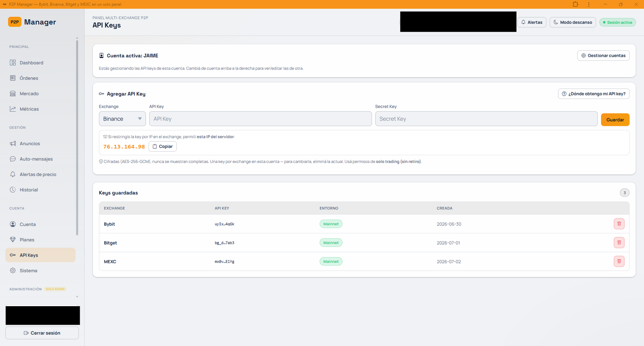Viewport: 644px width, 346px height.
Task: Click the CREADA column header
Action: [444, 208]
